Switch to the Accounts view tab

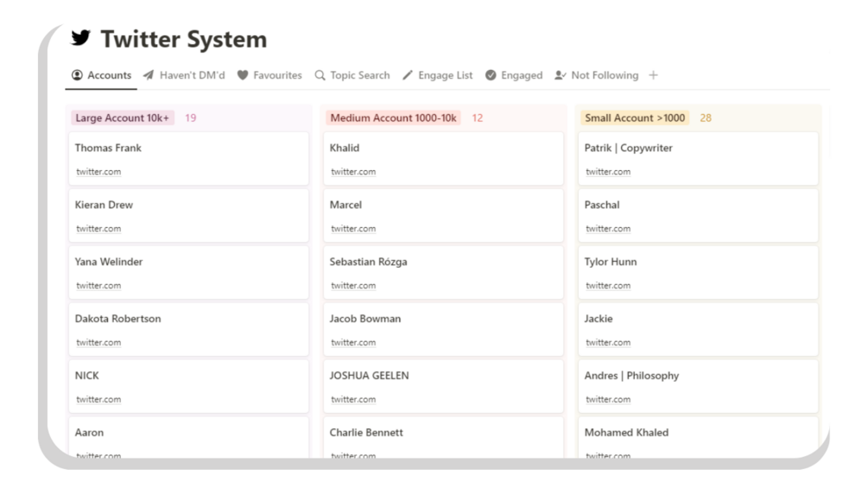[101, 74]
